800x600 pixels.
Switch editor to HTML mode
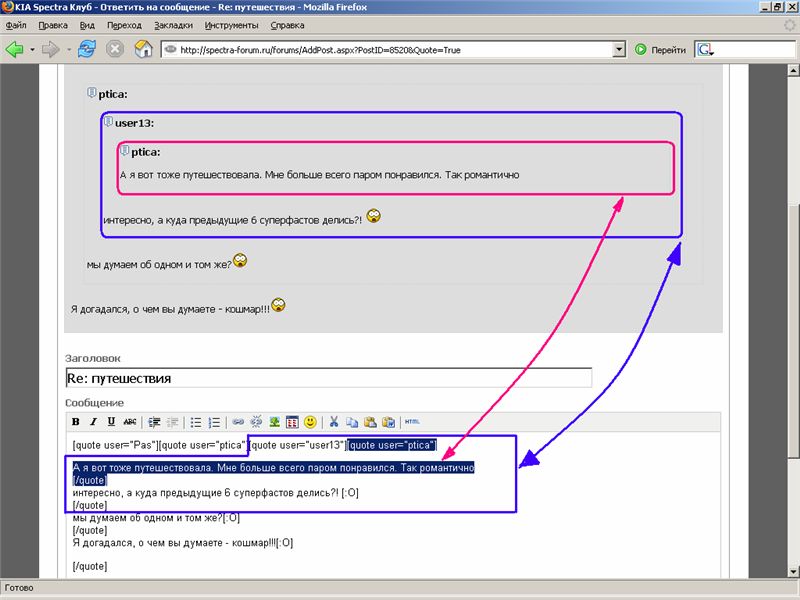point(412,422)
